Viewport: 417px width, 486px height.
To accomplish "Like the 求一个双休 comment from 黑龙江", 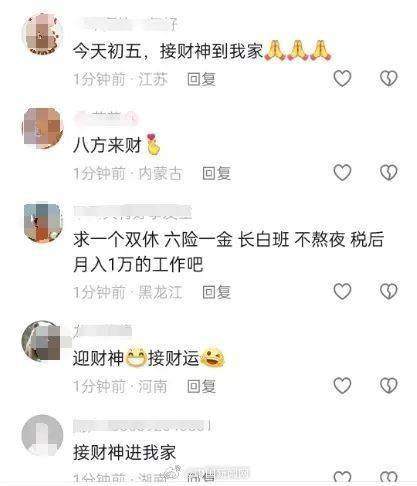I will coord(342,292).
